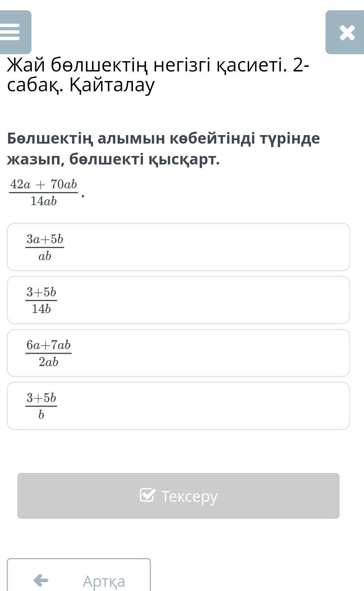Screen dimensions: 364x591
Task: Choose answer (3+5b)/b
Action: [x=178, y=406]
